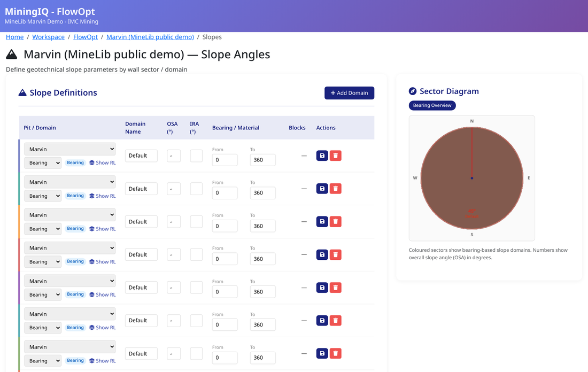Click the mountain icon beside the page title
The height and width of the screenshot is (372, 588).
(12, 55)
